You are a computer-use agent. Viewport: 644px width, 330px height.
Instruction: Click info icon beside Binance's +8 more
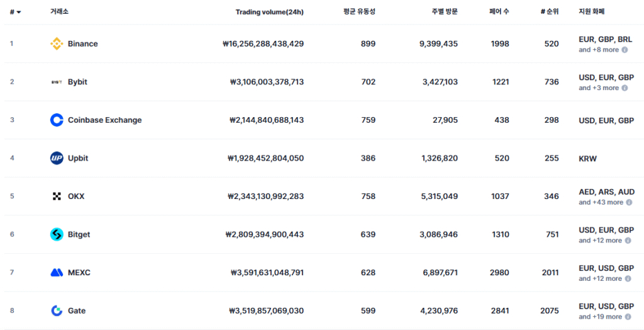click(625, 50)
